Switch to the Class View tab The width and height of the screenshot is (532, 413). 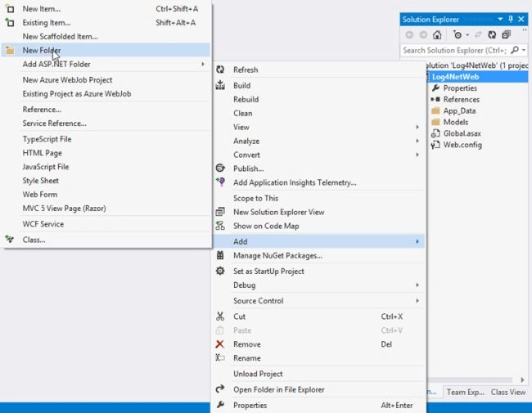point(508,392)
